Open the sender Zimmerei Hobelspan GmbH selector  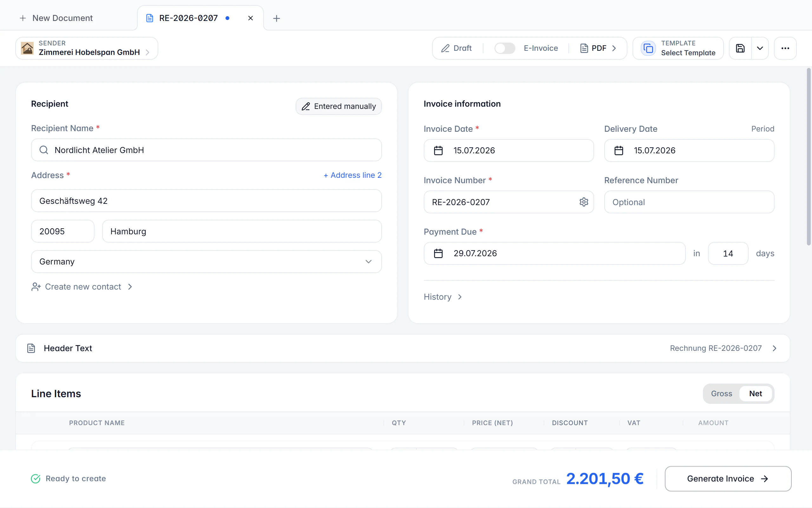pos(87,48)
